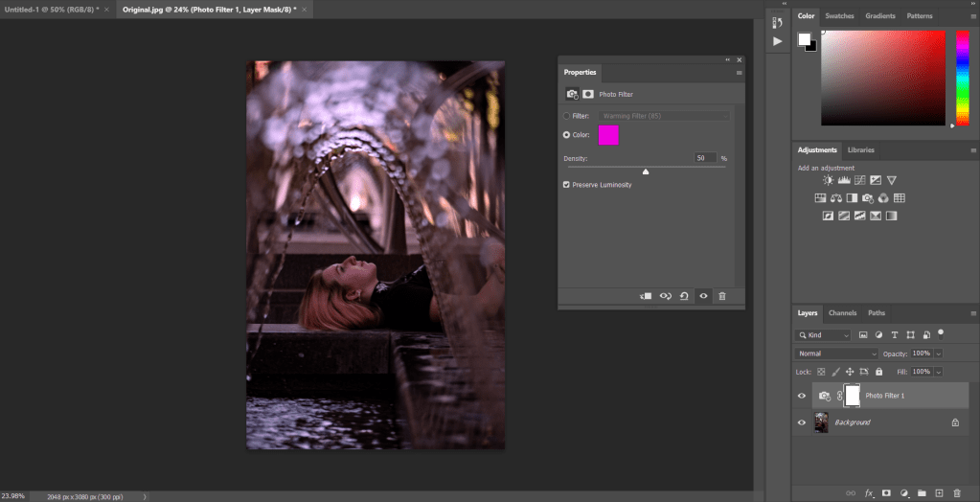Clip Photo Filter adjustment to layer below
Screen dimensions: 980x502
coord(646,296)
